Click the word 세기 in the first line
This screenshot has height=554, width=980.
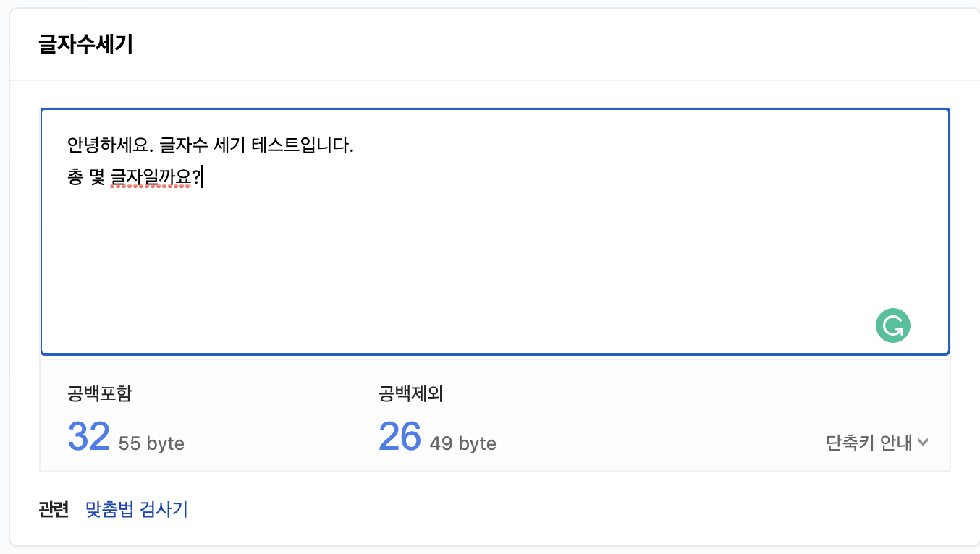(229, 145)
